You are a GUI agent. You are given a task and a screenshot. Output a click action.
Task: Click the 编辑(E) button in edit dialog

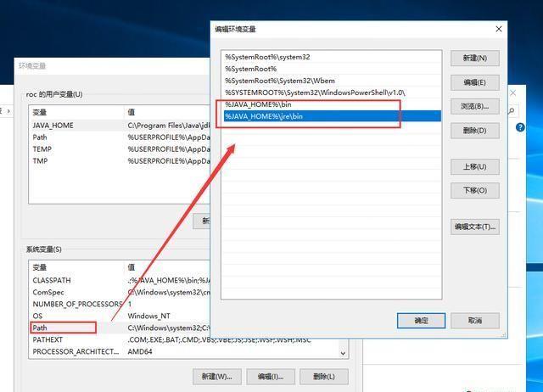[475, 82]
